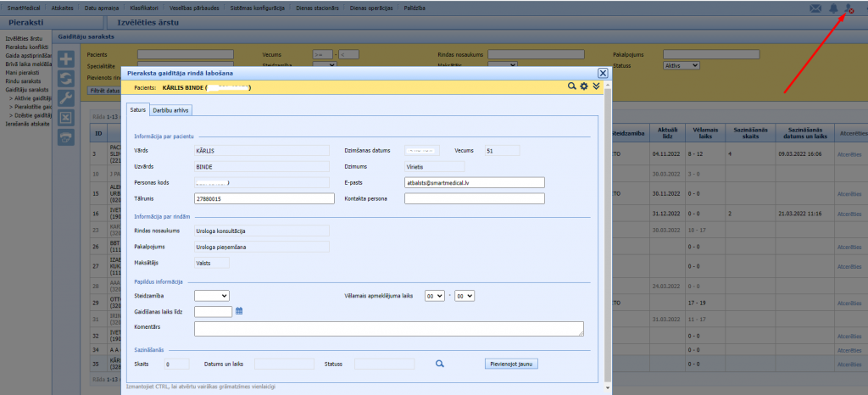Click the magnifier icon in Sazināšanās section

pyautogui.click(x=440, y=364)
